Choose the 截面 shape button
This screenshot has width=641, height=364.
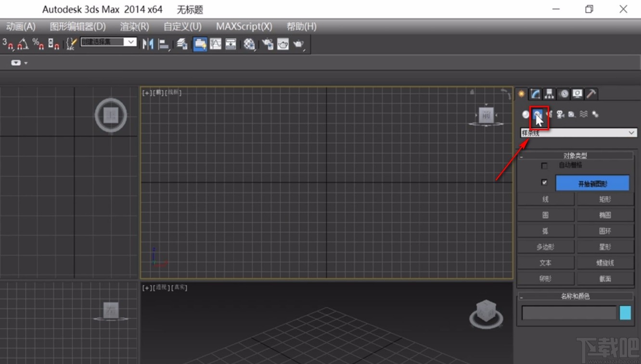[x=605, y=278]
